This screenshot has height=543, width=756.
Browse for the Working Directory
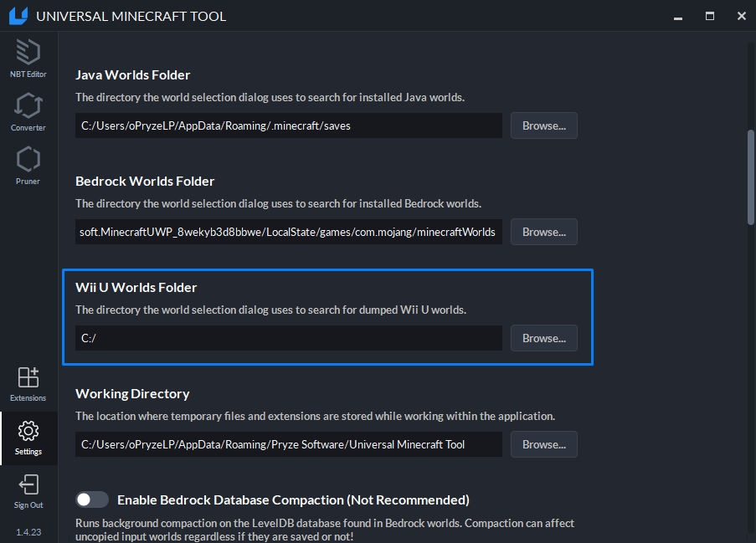click(544, 444)
